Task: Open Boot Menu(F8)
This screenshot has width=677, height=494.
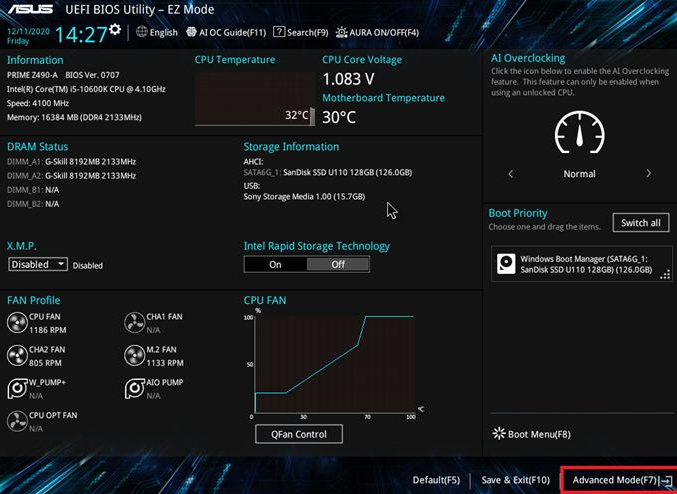Action: click(x=531, y=434)
